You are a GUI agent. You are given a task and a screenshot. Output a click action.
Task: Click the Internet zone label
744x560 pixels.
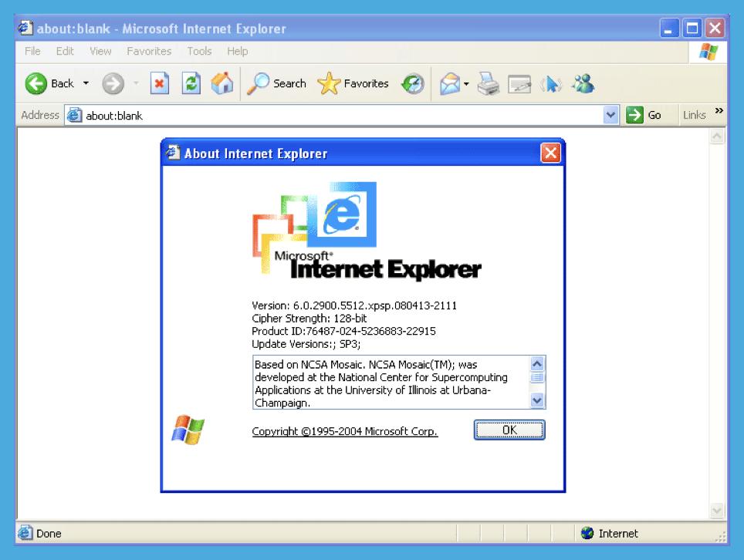click(617, 534)
